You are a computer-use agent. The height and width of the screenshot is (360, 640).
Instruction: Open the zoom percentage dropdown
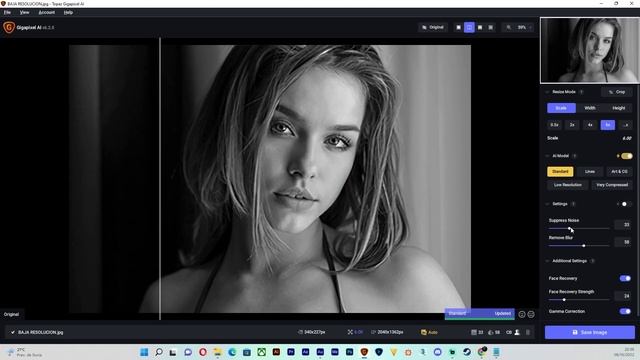(x=524, y=27)
